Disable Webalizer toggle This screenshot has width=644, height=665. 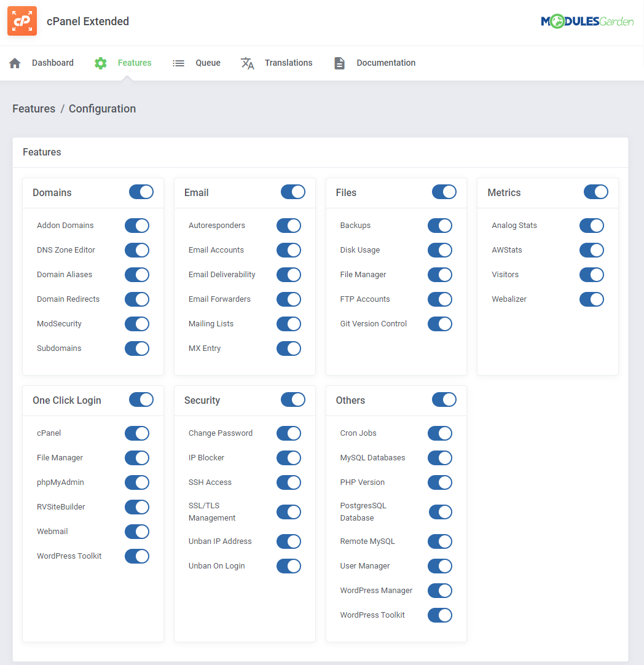(592, 299)
